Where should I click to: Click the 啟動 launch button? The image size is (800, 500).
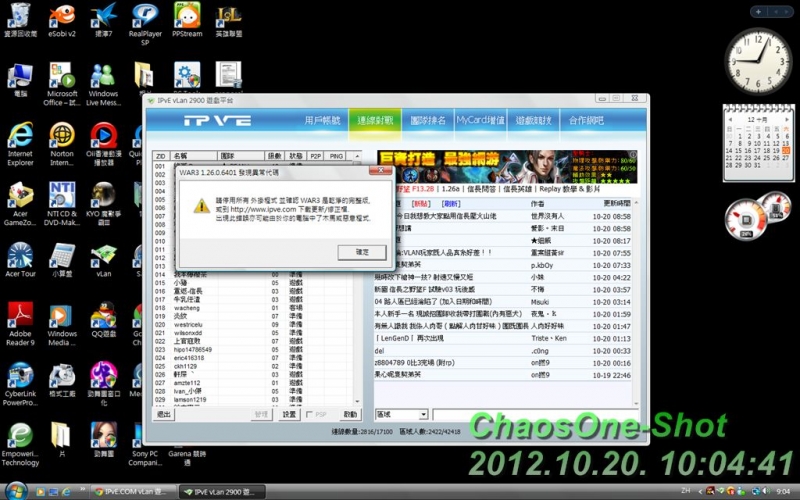tap(350, 414)
